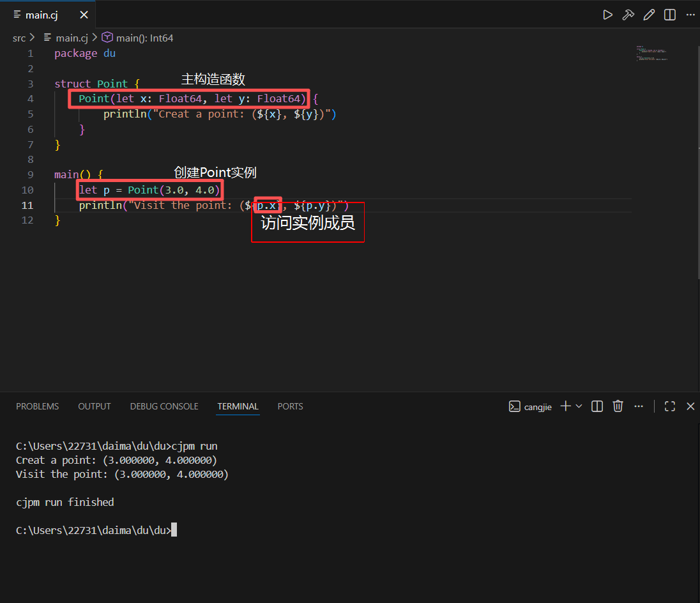Image resolution: width=700 pixels, height=603 pixels.
Task: Open the PROBLEMS panel tab
Action: coord(38,406)
